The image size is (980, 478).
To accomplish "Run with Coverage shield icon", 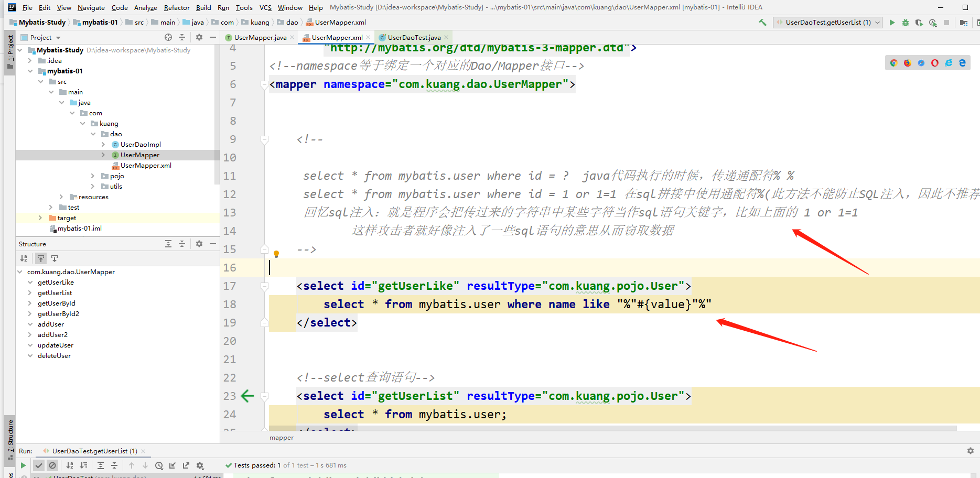I will [919, 23].
